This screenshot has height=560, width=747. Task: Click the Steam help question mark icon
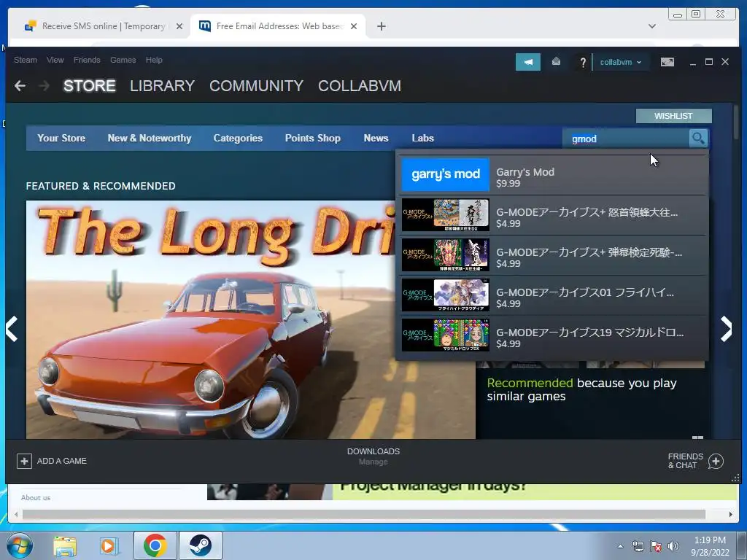[582, 63]
